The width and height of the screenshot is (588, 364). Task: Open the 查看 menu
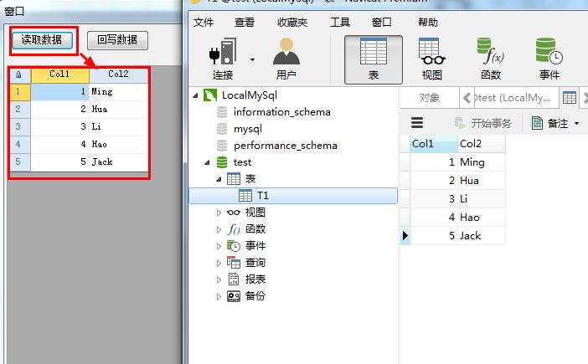(x=244, y=23)
